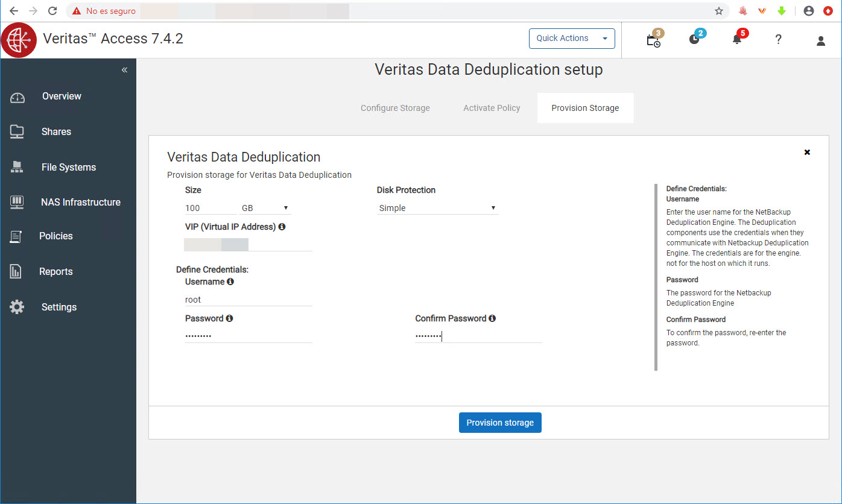Open the GB size unit dropdown
842x504 pixels.
[x=265, y=208]
